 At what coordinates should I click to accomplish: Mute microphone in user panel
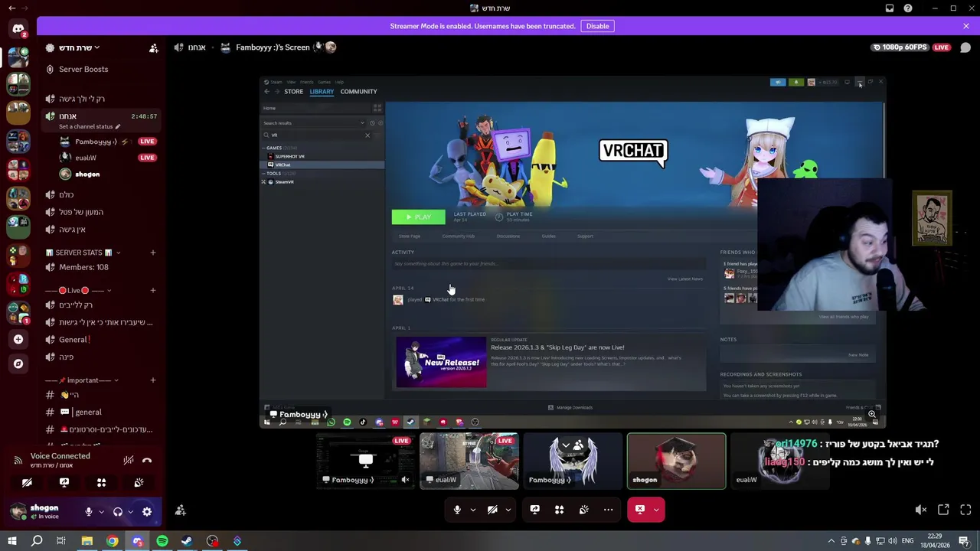point(89,511)
